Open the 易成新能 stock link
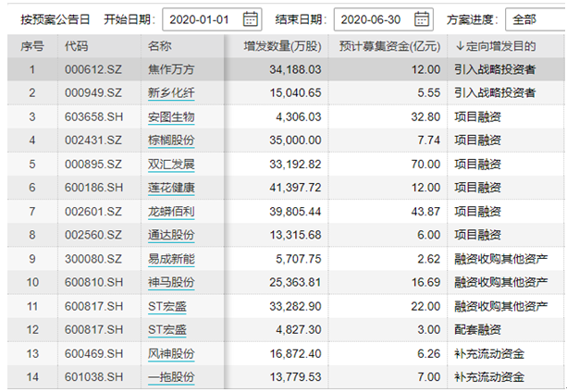567x392 pixels. [171, 259]
